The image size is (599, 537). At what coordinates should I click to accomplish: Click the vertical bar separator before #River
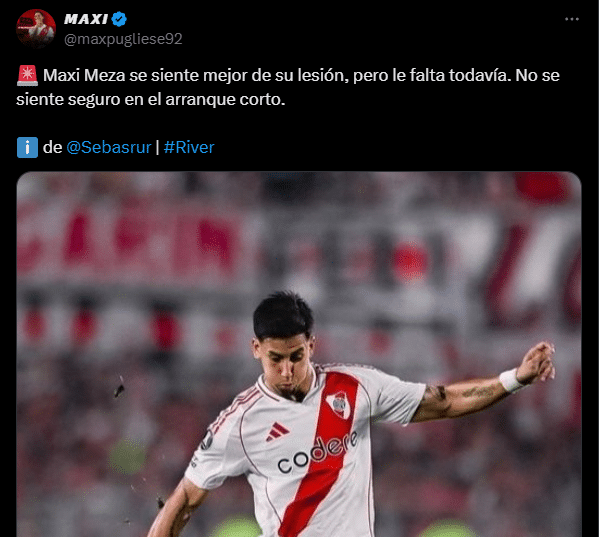point(157,148)
